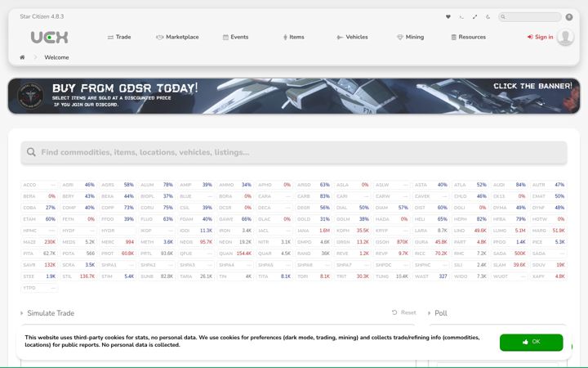Select the AUTR 47% commodity tile
The image size is (588, 368).
[549, 185]
